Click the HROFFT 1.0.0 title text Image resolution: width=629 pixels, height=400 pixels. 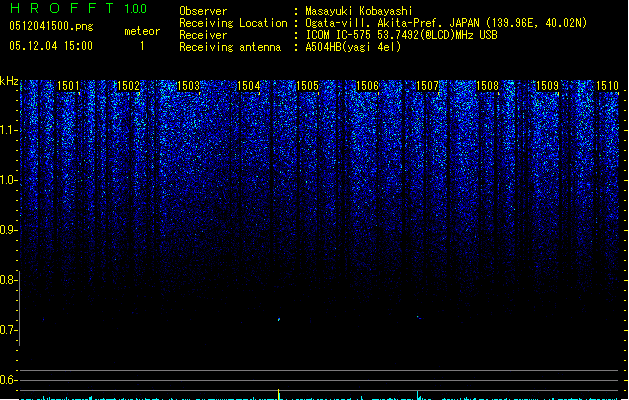tap(78, 8)
